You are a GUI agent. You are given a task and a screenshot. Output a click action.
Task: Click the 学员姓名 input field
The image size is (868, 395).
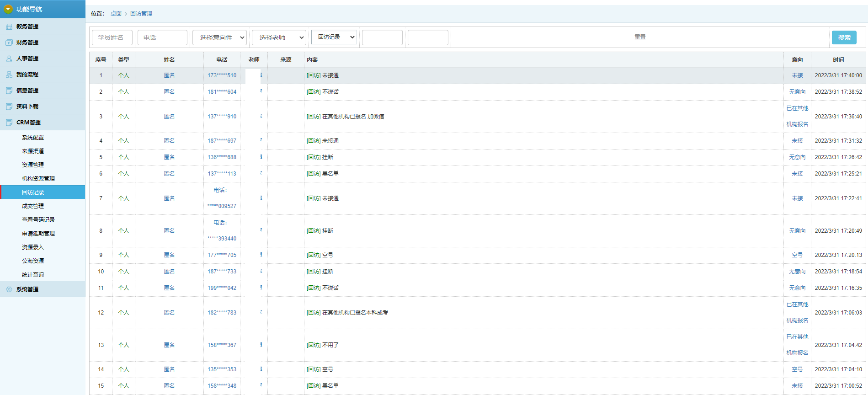pos(112,37)
